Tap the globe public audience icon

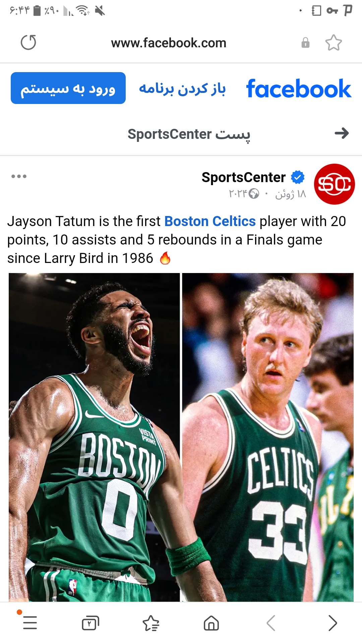254,194
